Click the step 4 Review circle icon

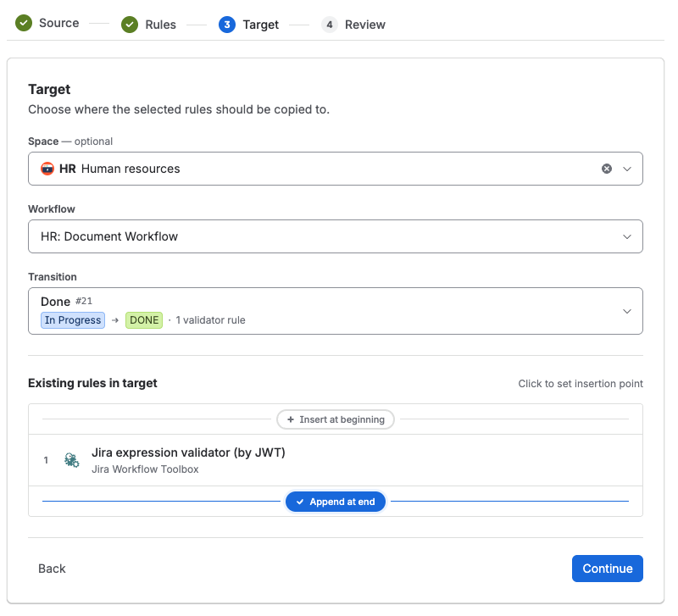tap(330, 25)
